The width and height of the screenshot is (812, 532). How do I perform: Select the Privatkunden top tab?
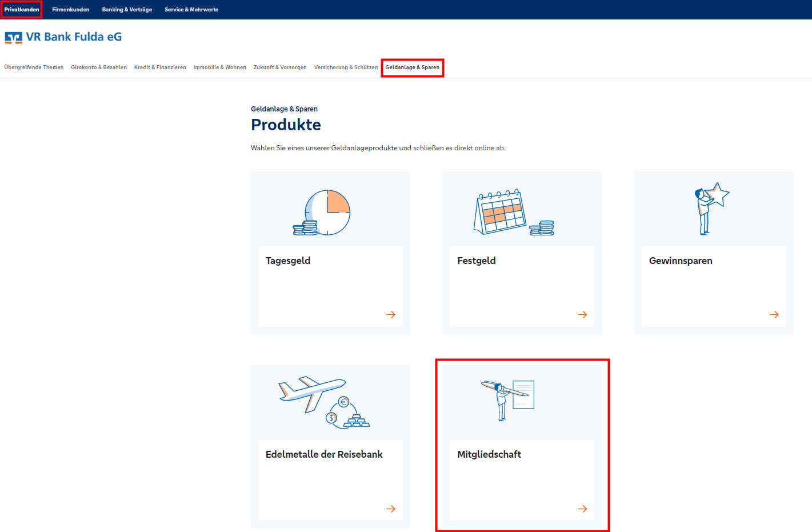(x=22, y=10)
